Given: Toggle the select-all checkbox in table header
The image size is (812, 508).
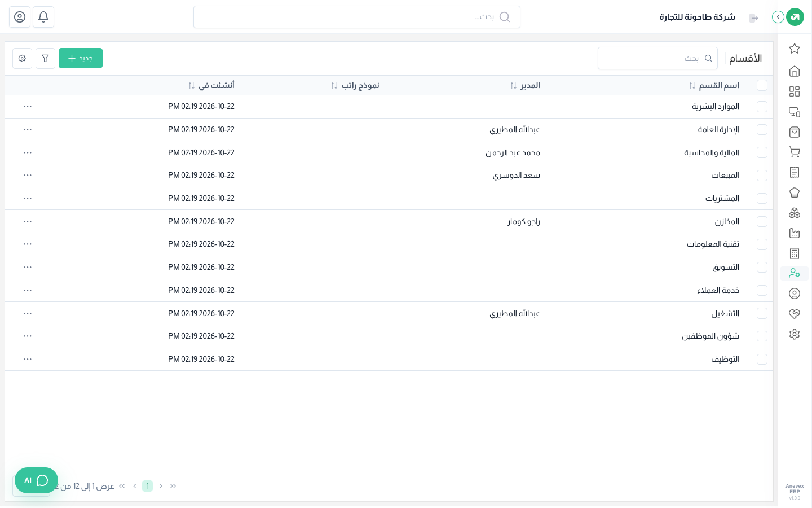Looking at the screenshot, I should pos(762,85).
